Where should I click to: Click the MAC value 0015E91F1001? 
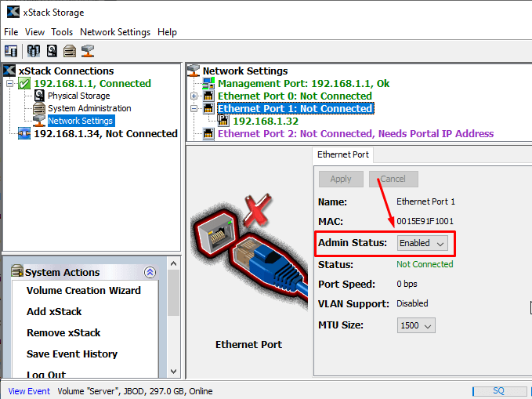click(x=425, y=221)
